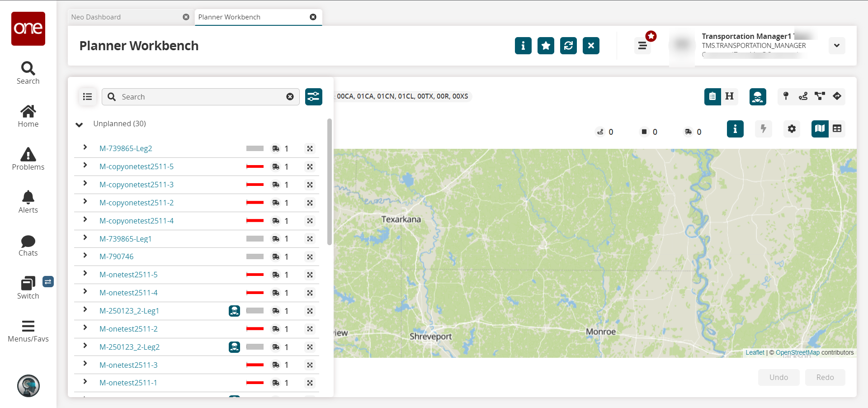Image resolution: width=868 pixels, height=408 pixels.
Task: Open the user profile dropdown arrow
Action: pos(837,46)
